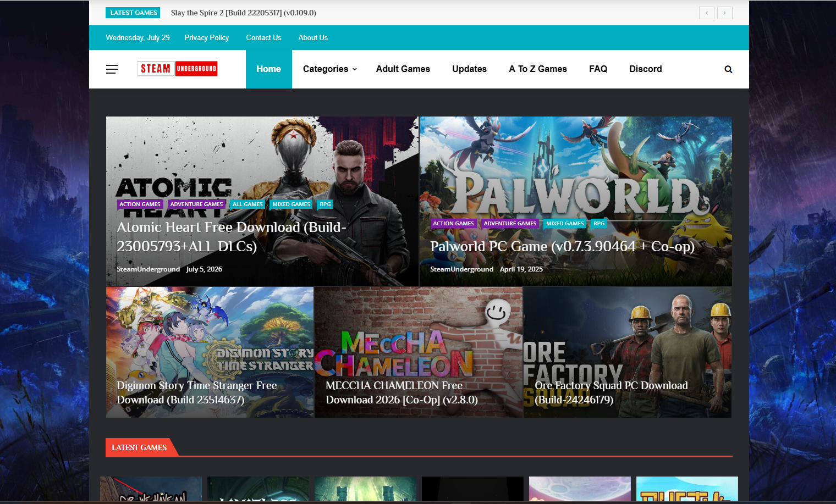The image size is (836, 504).
Task: Click July 5, 2026 date link
Action: pos(204,269)
